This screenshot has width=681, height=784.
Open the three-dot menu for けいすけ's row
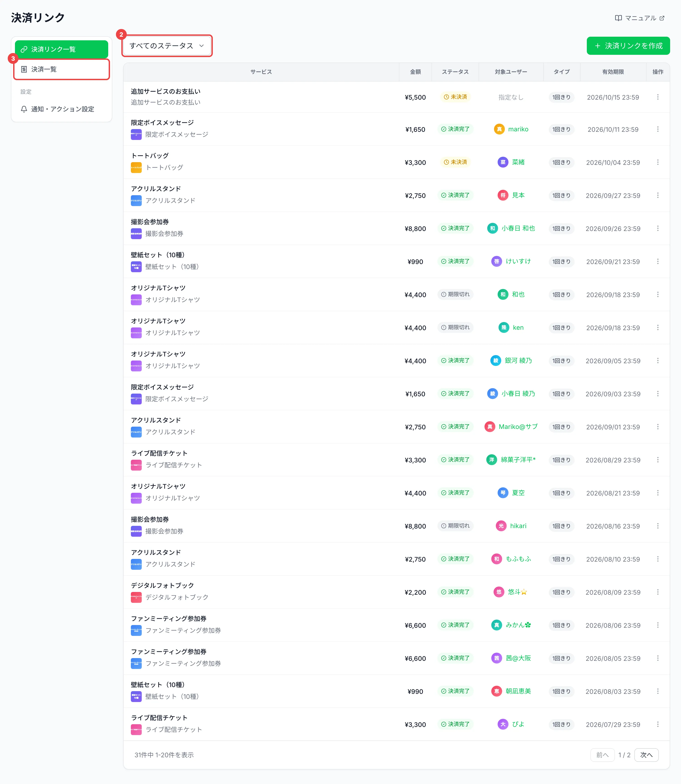pyautogui.click(x=658, y=262)
